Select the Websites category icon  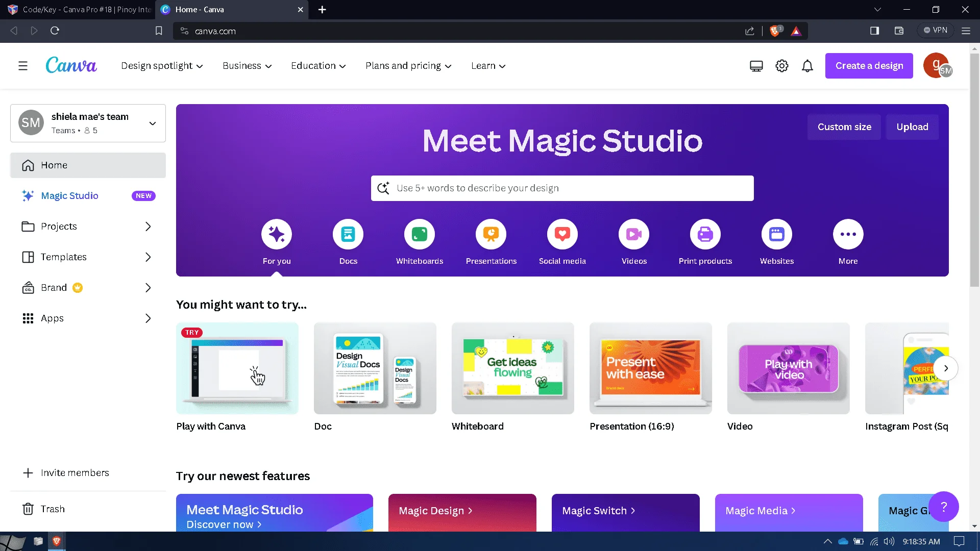click(x=777, y=234)
